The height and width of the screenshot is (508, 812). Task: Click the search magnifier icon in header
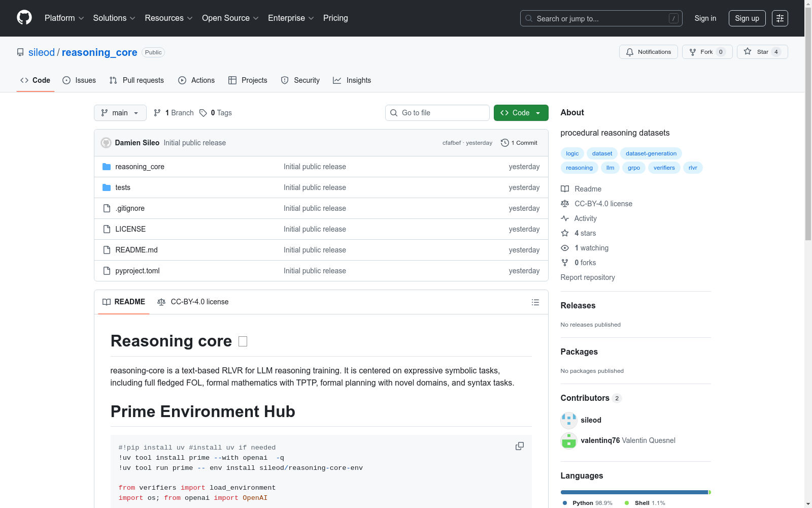[529, 18]
